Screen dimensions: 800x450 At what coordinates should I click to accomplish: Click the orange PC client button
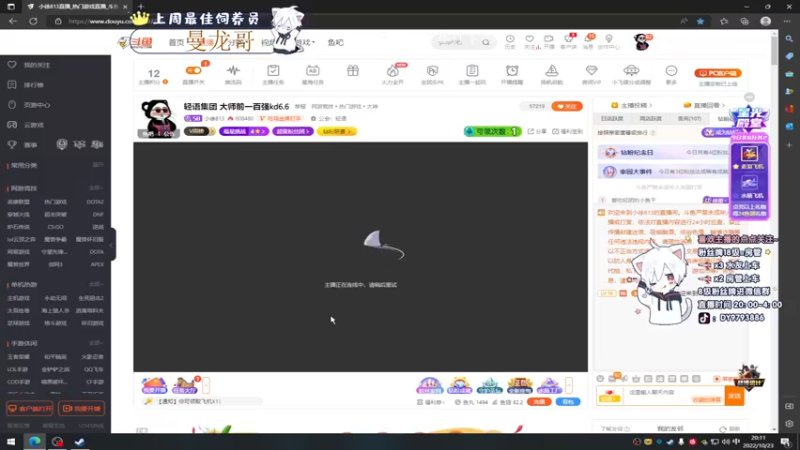(x=718, y=73)
